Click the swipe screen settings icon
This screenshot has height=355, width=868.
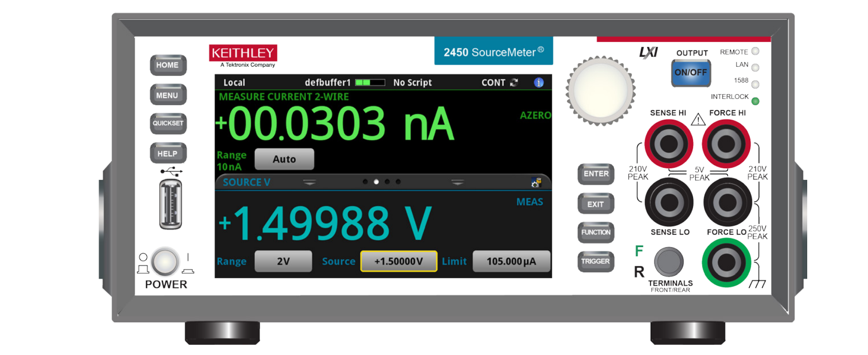point(536,183)
